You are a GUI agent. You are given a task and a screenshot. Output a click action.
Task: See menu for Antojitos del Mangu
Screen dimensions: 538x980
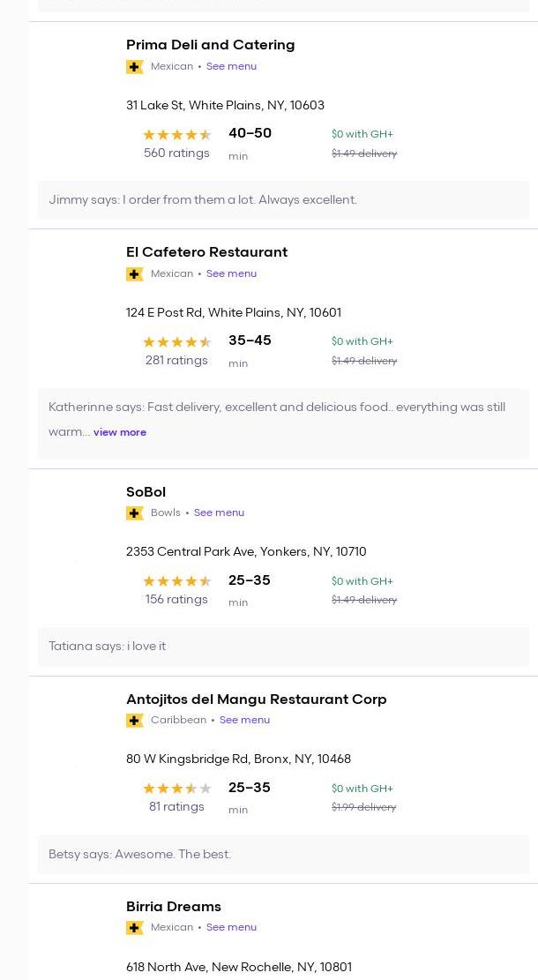[x=244, y=720]
